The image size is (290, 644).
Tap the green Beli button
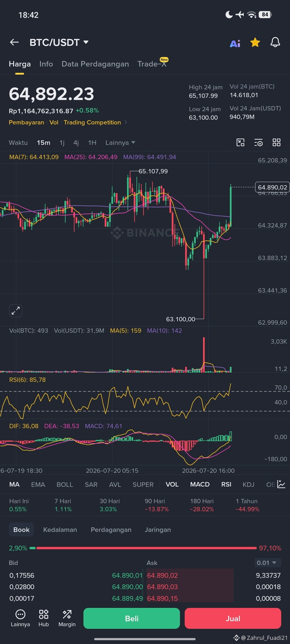[132, 618]
